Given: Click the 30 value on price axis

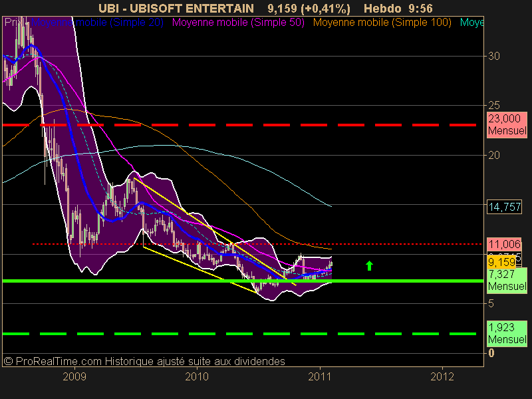Looking at the screenshot, I should (494, 56).
